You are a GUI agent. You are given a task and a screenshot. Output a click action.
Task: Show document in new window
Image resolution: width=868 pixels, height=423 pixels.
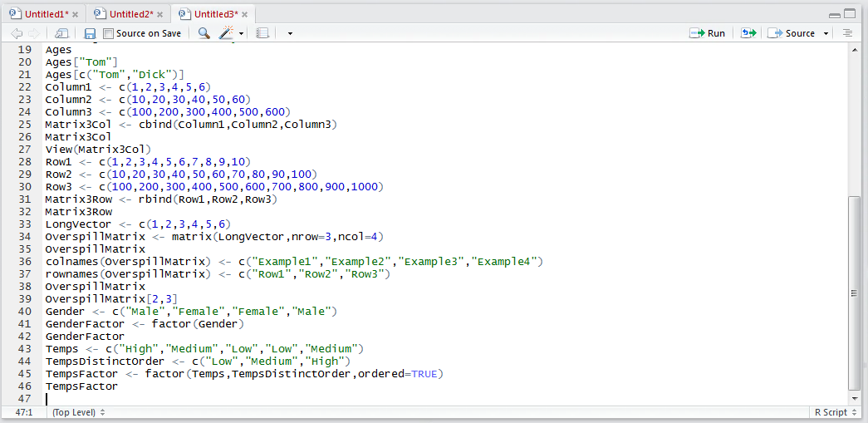(x=61, y=33)
